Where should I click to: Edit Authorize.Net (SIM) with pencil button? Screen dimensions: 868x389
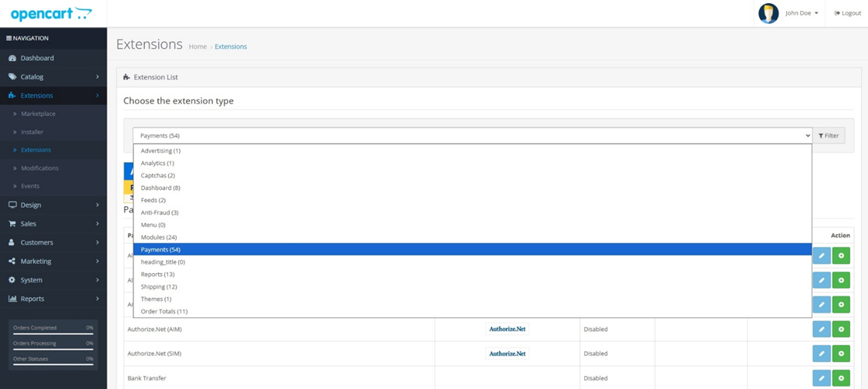point(822,353)
